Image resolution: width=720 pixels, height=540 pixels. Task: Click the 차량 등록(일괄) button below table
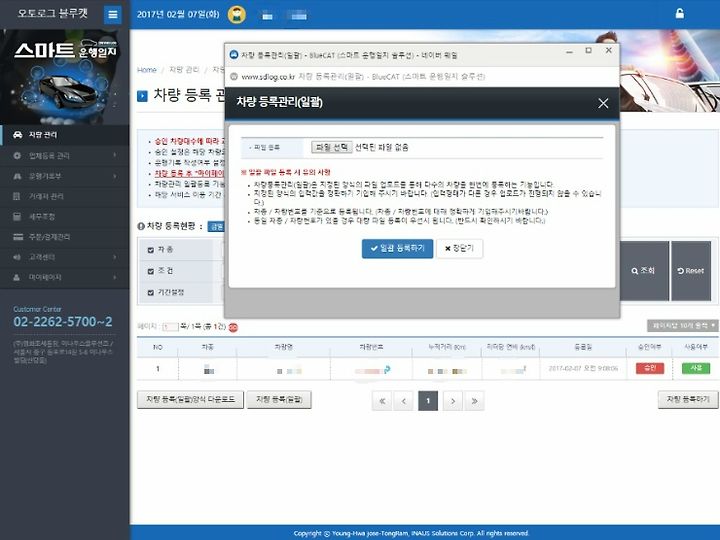point(279,399)
